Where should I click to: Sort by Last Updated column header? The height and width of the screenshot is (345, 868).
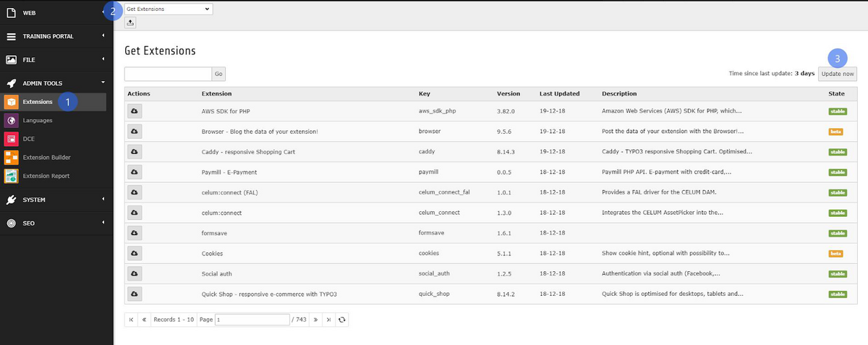point(559,94)
